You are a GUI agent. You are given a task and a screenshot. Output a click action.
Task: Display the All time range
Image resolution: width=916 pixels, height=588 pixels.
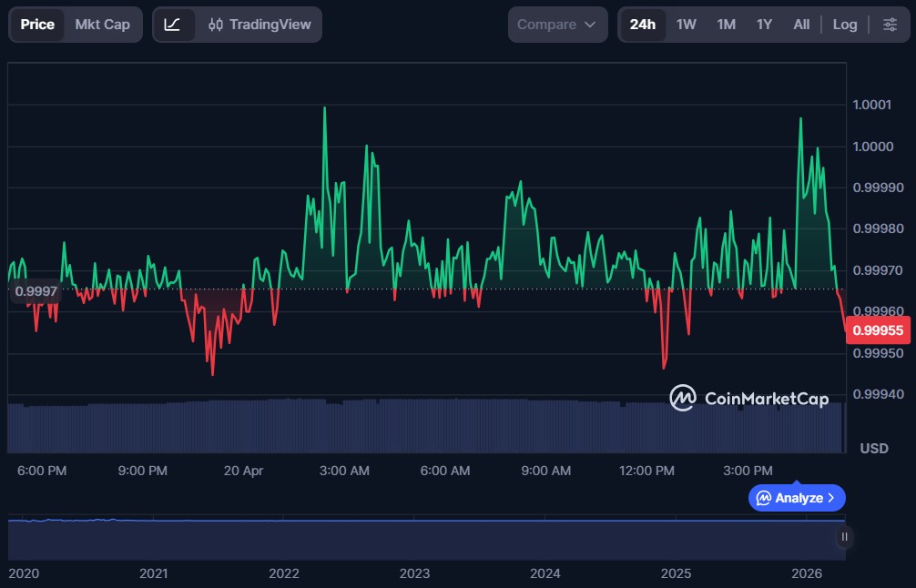pyautogui.click(x=801, y=25)
